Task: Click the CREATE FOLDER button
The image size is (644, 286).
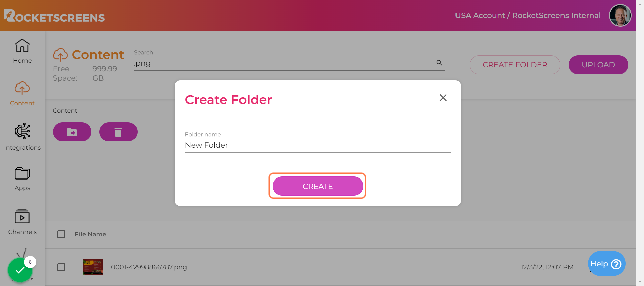Action: tap(515, 65)
